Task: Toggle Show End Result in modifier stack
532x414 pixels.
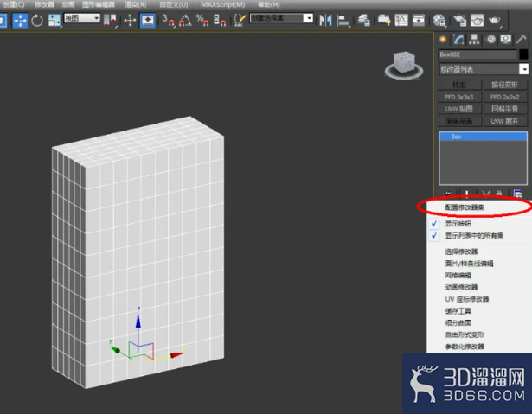Action: (466, 194)
